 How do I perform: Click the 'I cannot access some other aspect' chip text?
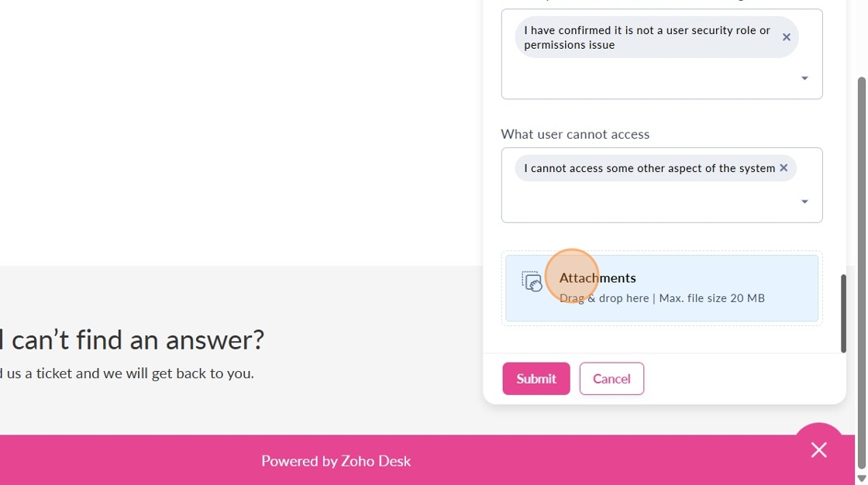[x=649, y=168]
